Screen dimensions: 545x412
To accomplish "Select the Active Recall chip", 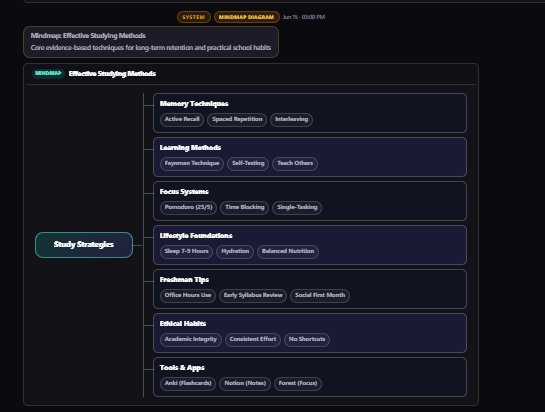I will [182, 120].
